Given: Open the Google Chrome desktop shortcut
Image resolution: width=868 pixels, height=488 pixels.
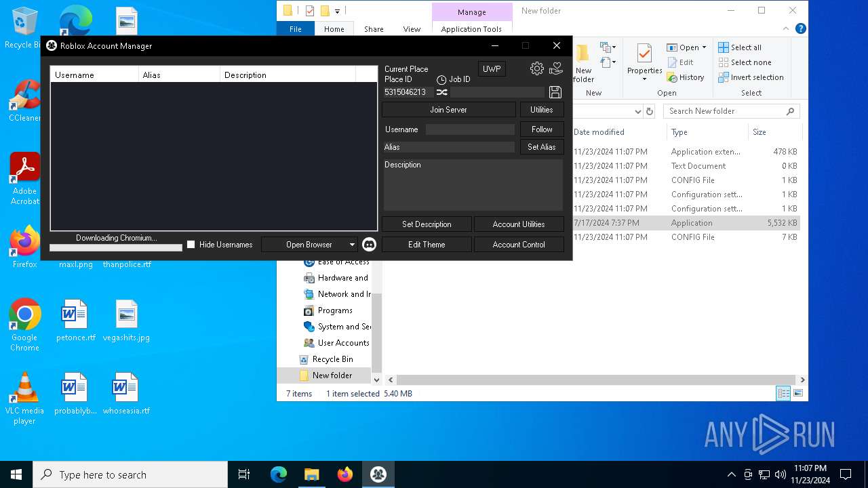Looking at the screenshot, I should pos(24,325).
